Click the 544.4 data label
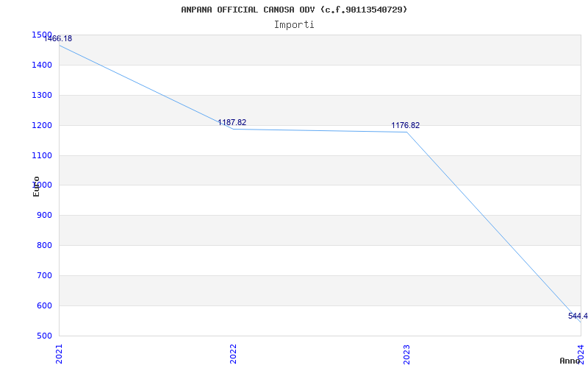Viewport: 588px width, 368px height. pyautogui.click(x=578, y=316)
